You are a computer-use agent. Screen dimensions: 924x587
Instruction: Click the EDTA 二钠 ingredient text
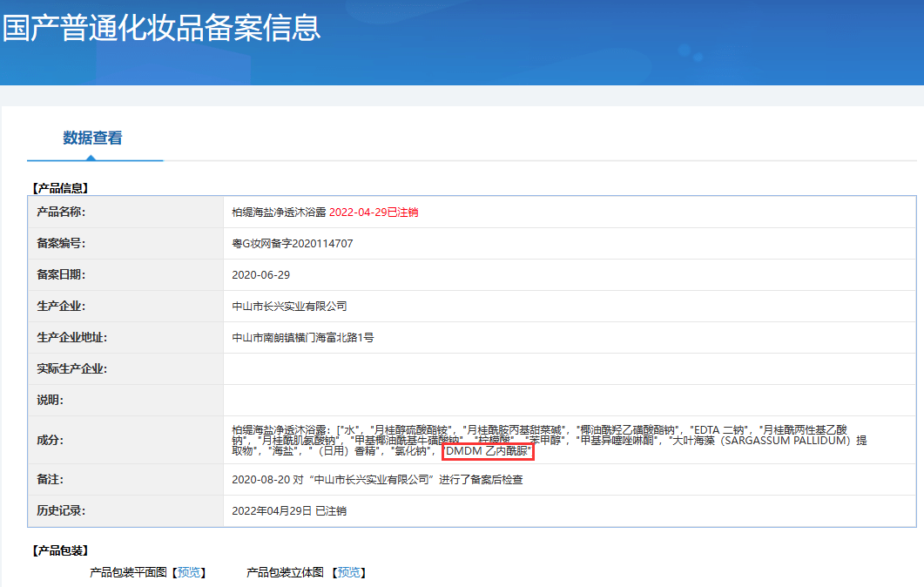719,430
